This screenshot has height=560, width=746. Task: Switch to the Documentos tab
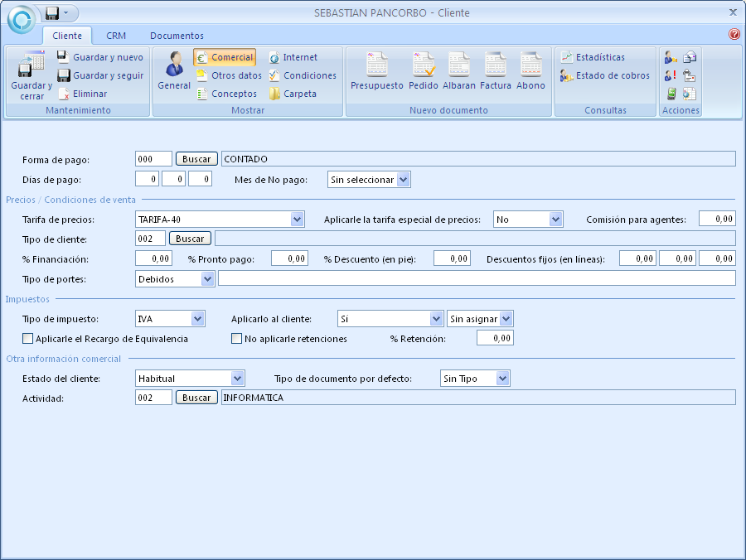click(x=177, y=36)
